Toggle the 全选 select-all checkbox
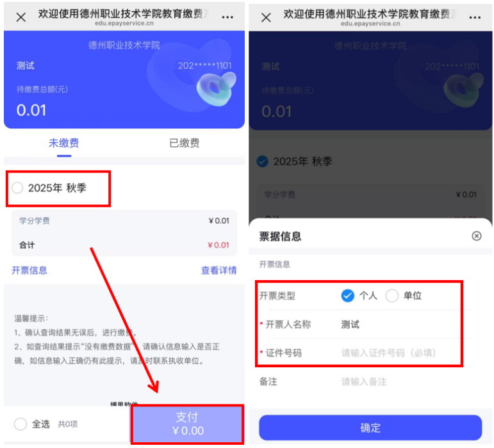The width and height of the screenshot is (494, 448). pos(20,424)
